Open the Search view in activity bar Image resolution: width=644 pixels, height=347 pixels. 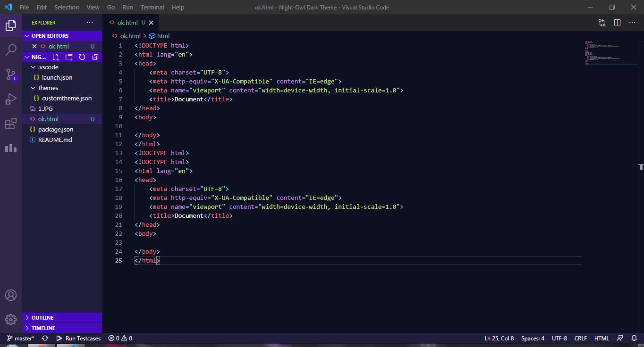11,50
